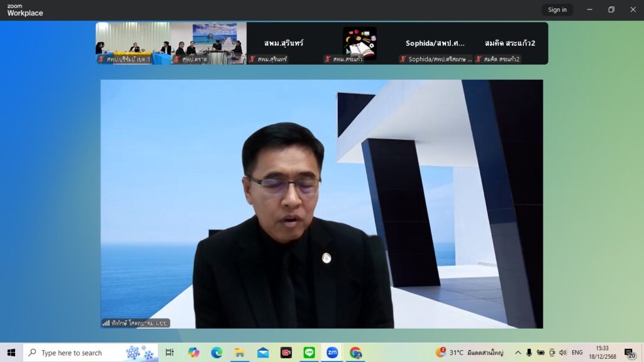Open the Mail app in taskbar

(263, 353)
